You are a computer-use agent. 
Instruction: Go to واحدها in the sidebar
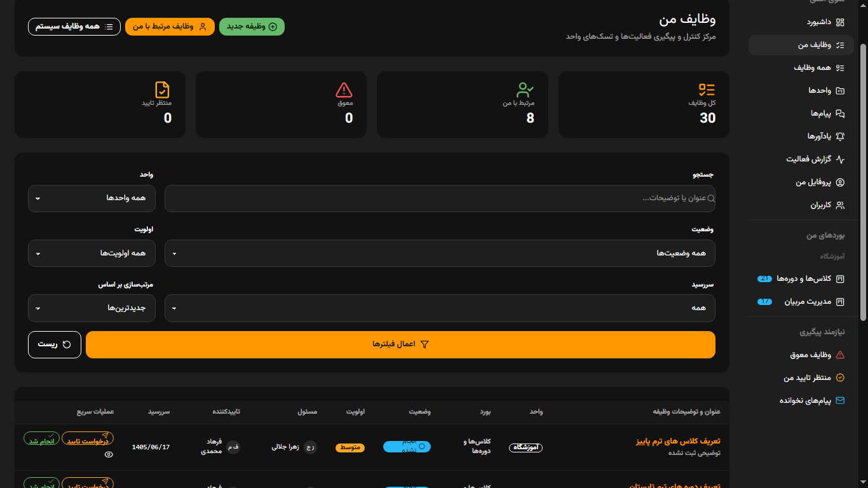801,91
